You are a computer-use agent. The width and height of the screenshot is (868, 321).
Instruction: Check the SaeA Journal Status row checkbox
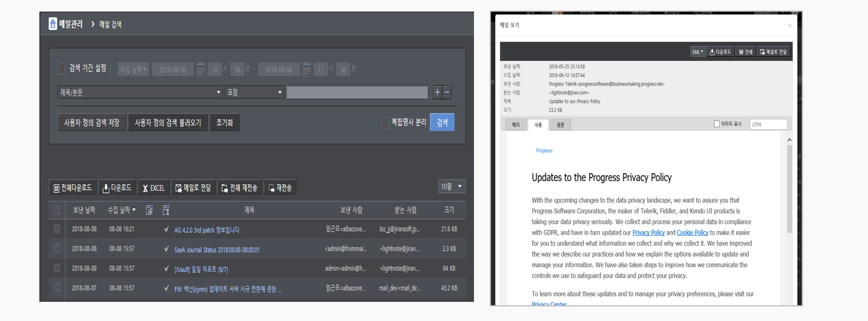[57, 249]
